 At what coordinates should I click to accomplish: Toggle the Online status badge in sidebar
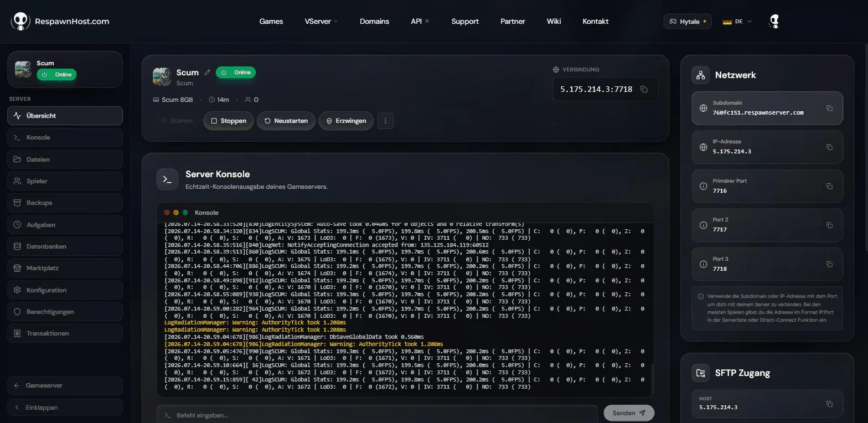(56, 74)
